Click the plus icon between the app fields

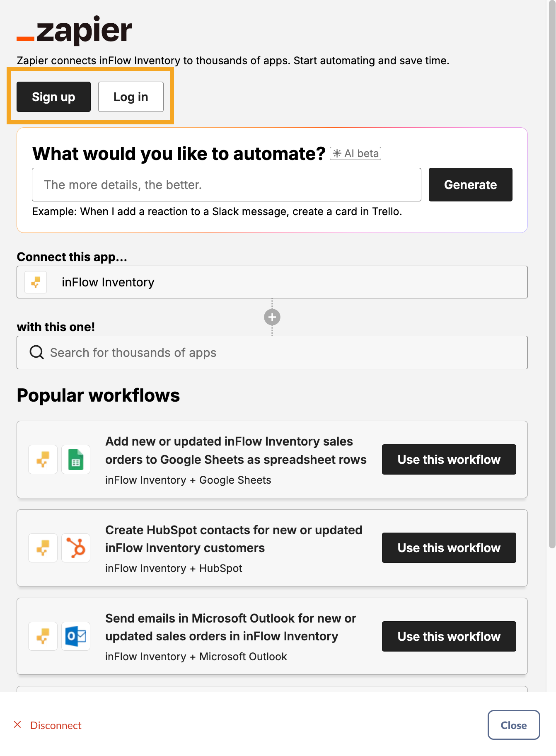tap(272, 317)
